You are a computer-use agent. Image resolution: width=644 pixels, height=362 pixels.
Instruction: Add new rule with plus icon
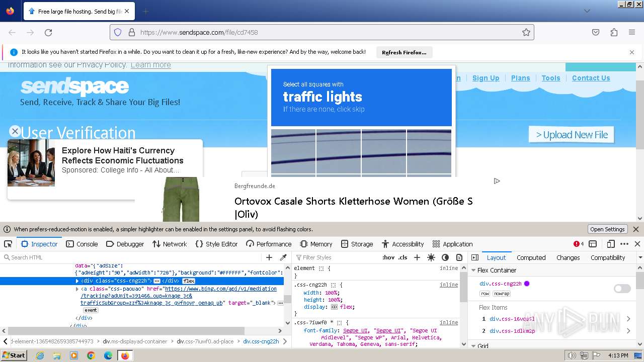coord(417,257)
